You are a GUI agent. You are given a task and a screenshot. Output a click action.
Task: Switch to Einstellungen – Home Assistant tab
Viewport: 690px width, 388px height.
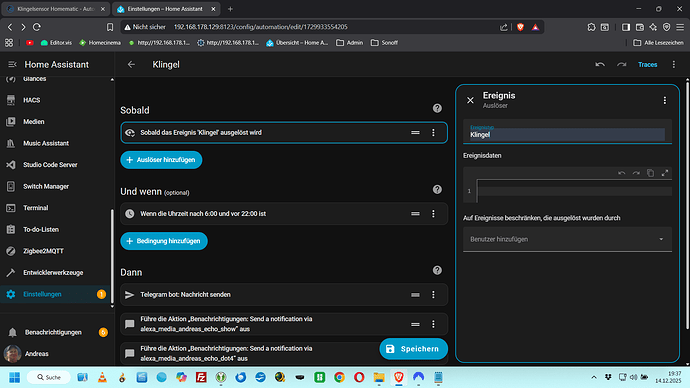point(165,9)
